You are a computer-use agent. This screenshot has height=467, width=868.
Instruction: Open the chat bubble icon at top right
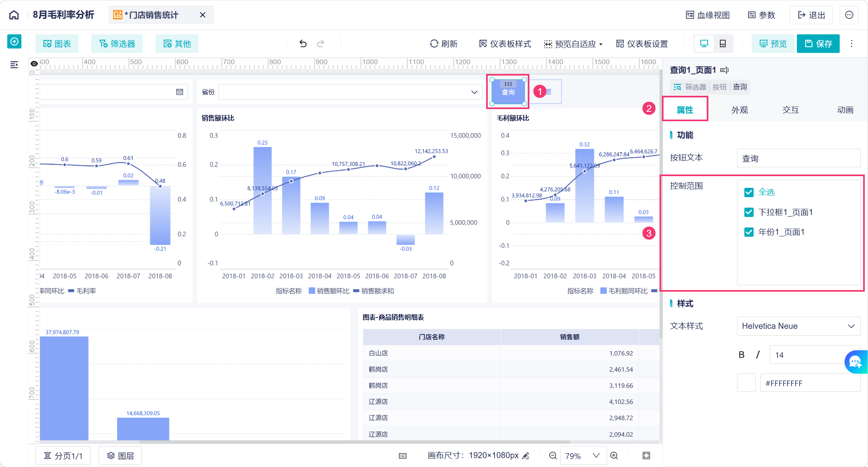(849, 15)
